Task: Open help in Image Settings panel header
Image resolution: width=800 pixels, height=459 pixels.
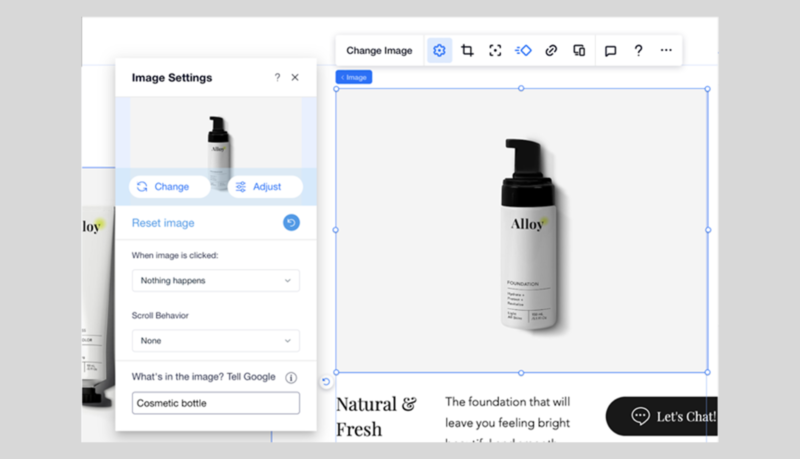Action: pos(278,78)
